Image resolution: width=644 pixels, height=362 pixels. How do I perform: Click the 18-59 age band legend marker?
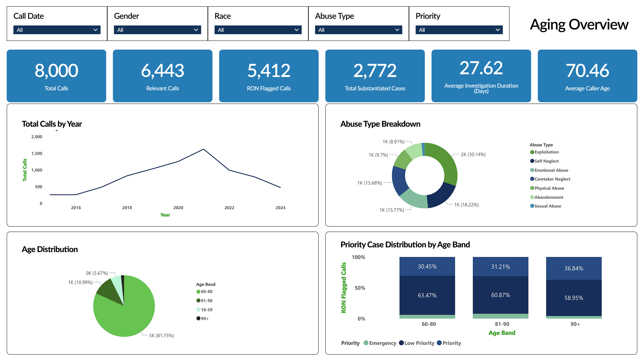[198, 310]
